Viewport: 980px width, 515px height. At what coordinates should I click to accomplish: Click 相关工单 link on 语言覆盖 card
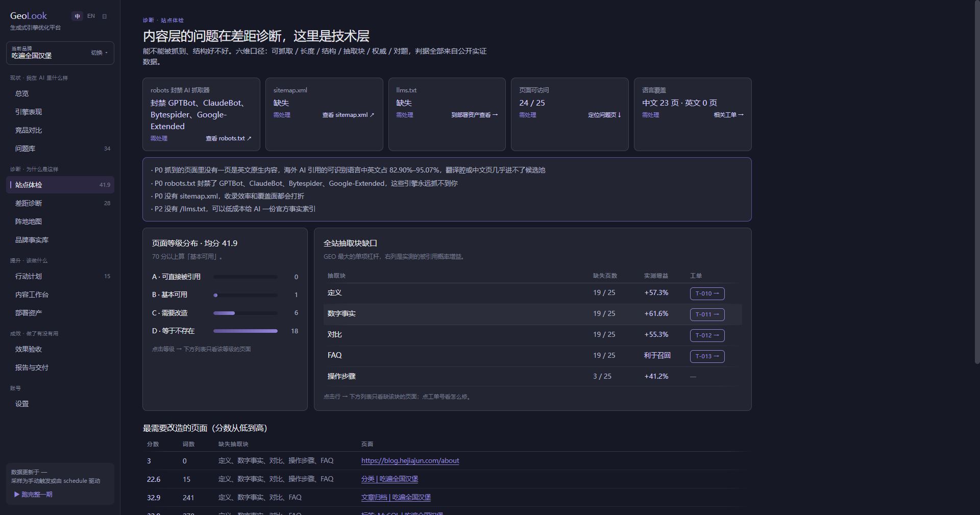click(x=728, y=115)
